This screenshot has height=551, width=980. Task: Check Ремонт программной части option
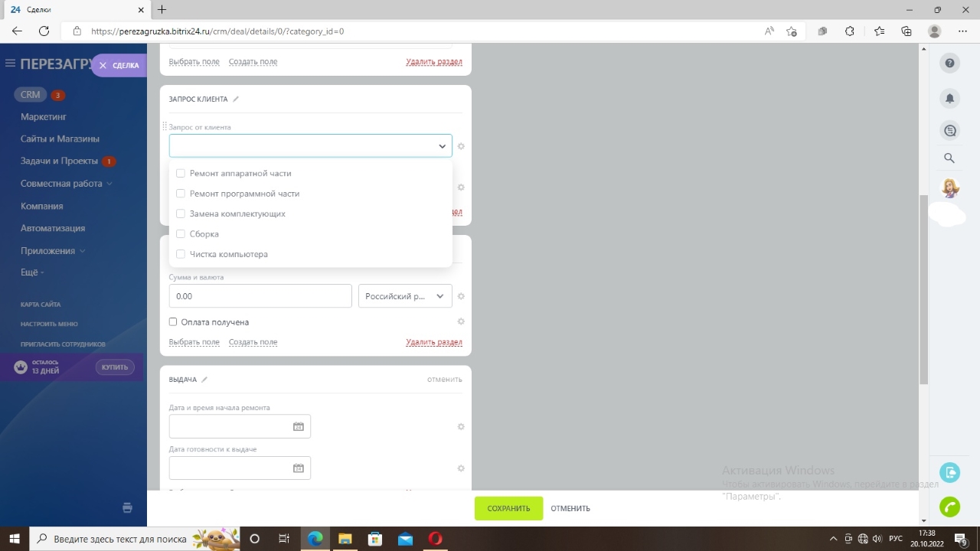[x=181, y=194]
